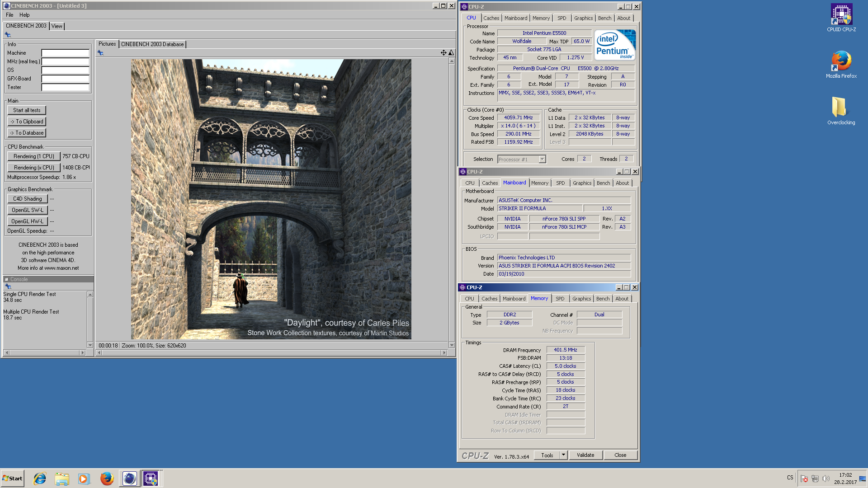Click the CINEBENCH 2003 title bar icon
The height and width of the screenshot is (488, 868).
[6, 6]
